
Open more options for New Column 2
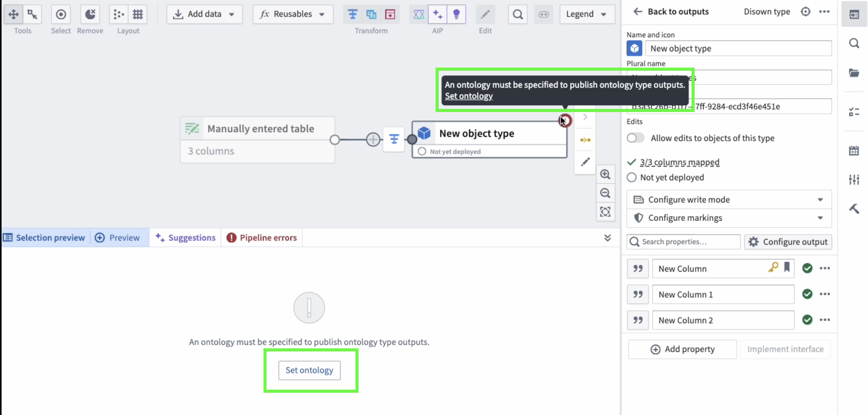(825, 320)
